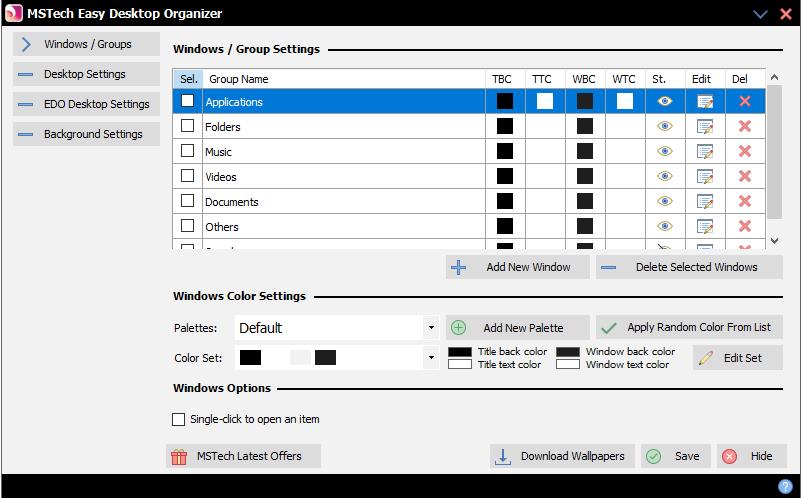The image size is (801, 498).
Task: Open the Desktop Settings section
Action: coord(86,74)
